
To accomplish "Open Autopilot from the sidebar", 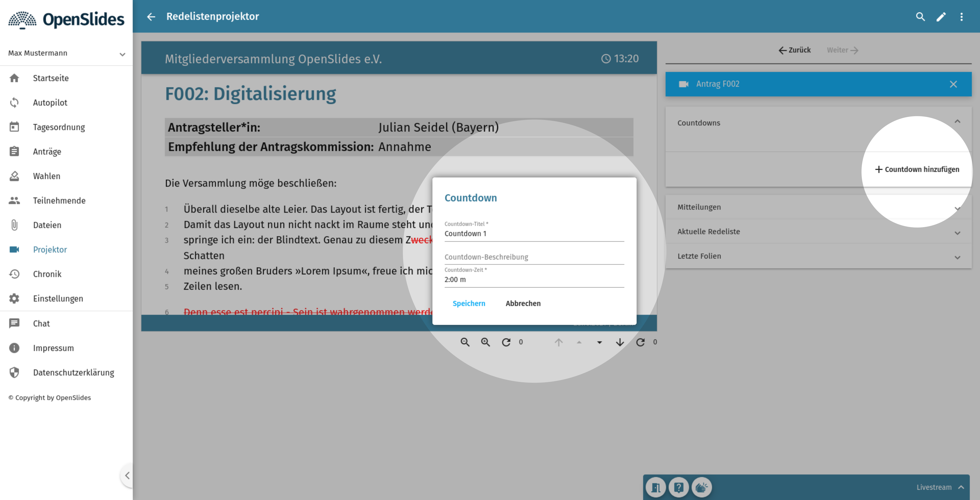I will [x=66, y=103].
